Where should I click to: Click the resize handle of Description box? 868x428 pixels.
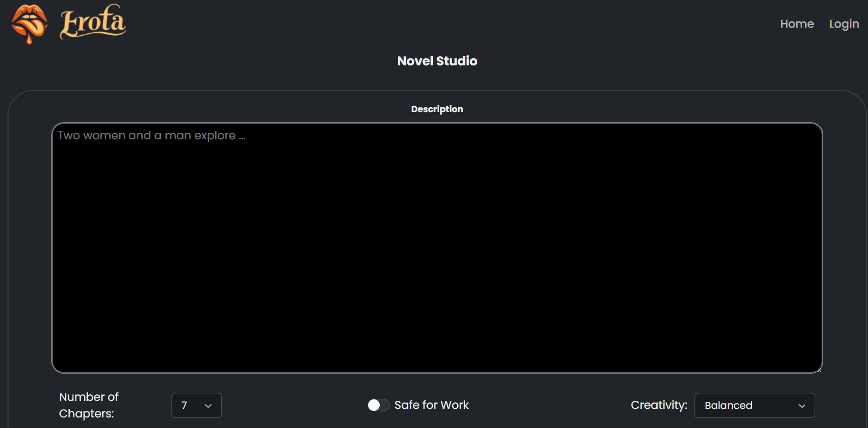(x=819, y=370)
